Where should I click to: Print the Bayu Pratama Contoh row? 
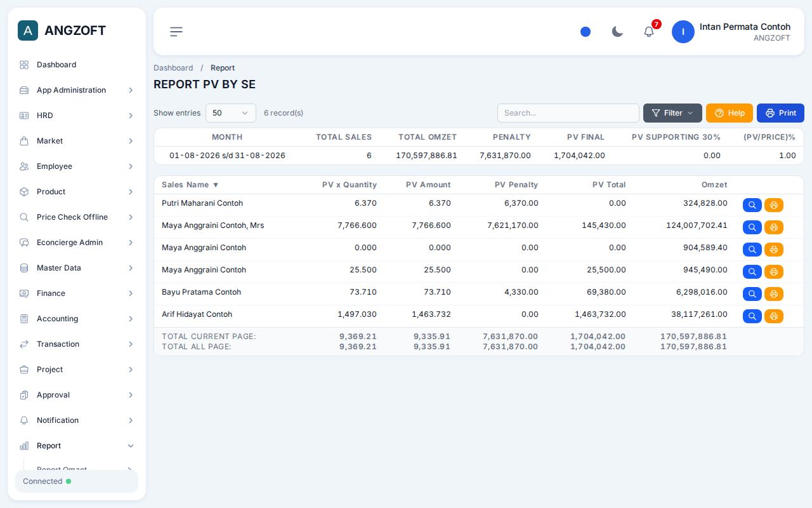coord(774,294)
